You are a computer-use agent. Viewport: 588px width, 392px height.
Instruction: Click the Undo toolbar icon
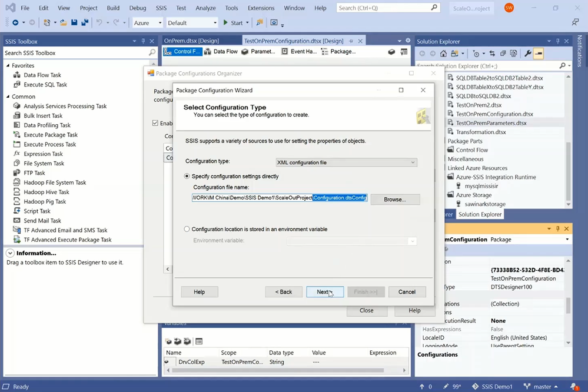tap(99, 22)
